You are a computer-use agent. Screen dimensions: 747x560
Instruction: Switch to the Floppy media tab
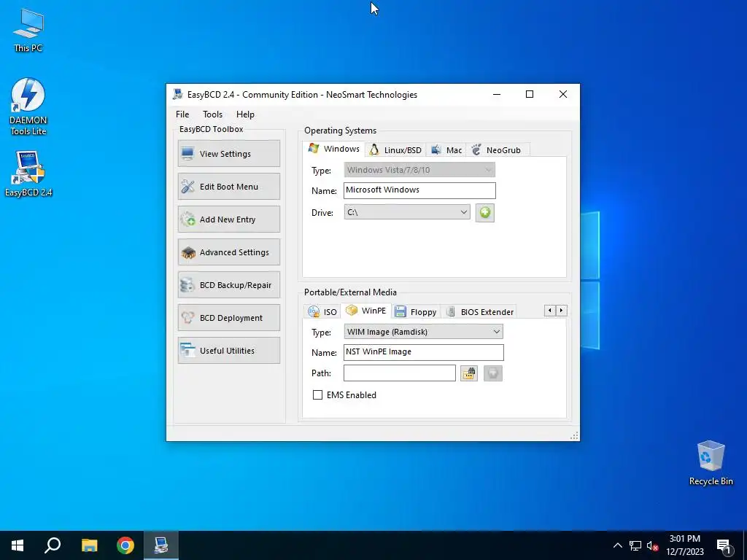416,312
